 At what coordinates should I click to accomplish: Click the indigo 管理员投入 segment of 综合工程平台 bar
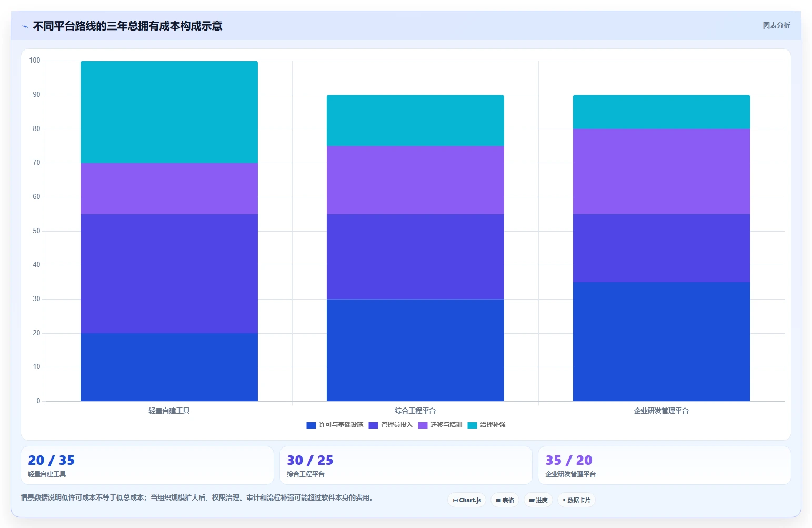click(x=415, y=257)
